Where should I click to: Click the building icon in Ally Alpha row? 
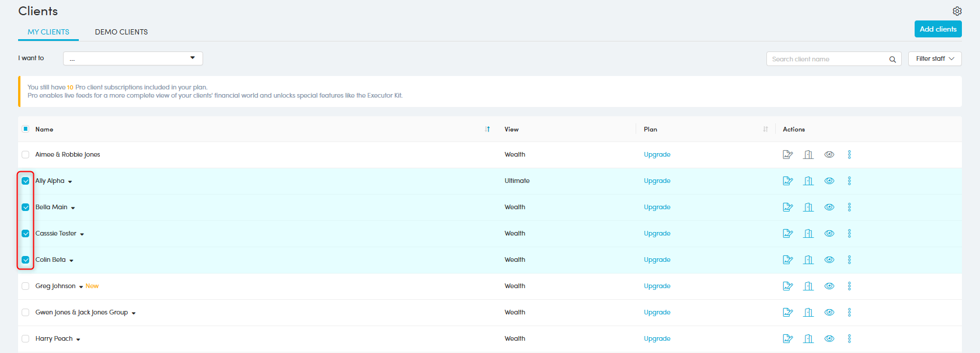(808, 181)
